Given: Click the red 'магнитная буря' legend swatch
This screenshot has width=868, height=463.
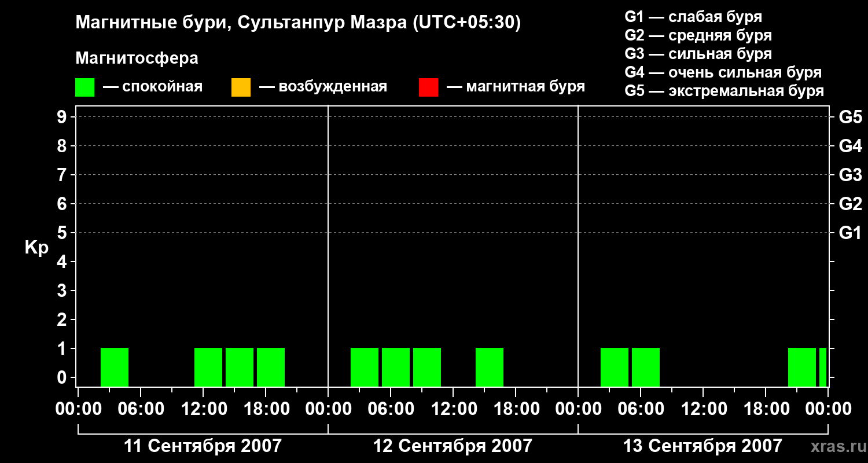Looking at the screenshot, I should point(428,87).
